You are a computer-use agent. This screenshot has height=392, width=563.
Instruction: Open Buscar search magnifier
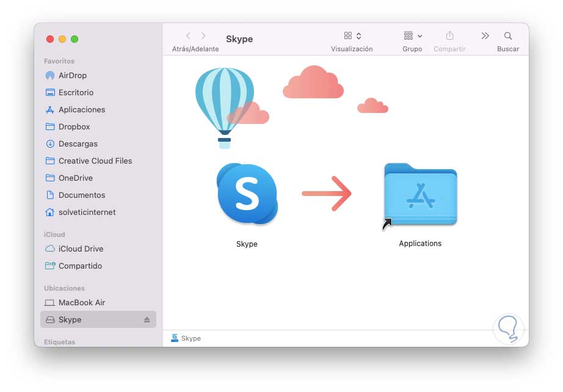point(507,36)
